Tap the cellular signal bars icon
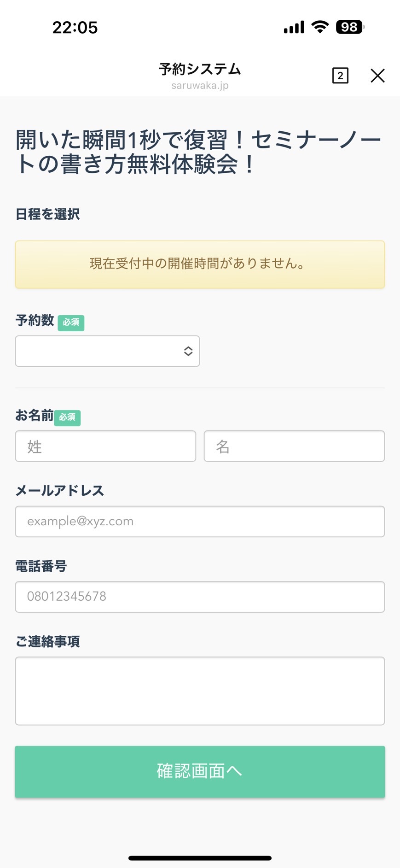400x868 pixels. pos(294,27)
